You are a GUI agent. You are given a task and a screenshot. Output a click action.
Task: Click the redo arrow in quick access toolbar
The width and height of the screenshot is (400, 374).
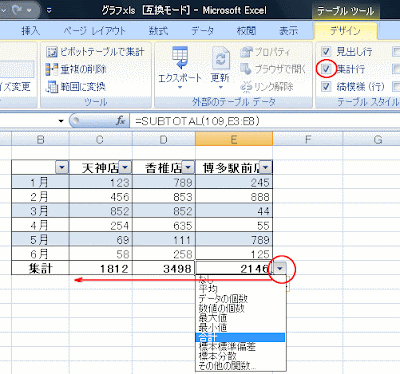[x=17, y=10]
